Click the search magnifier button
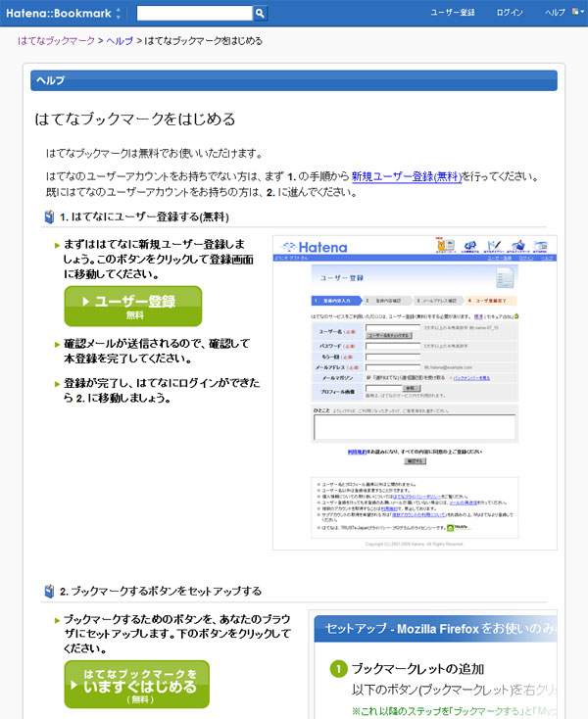This screenshot has height=719, width=588. pyautogui.click(x=260, y=14)
